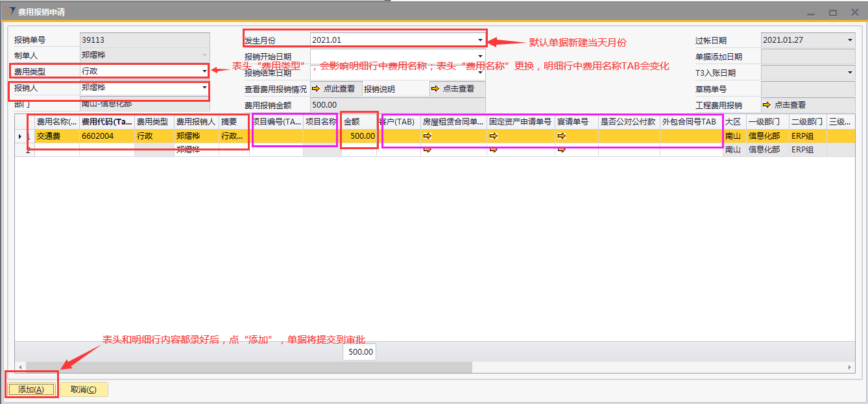Image resolution: width=868 pixels, height=404 pixels.
Task: Open 宴请单号 link arrow in row 1
Action: click(x=562, y=136)
